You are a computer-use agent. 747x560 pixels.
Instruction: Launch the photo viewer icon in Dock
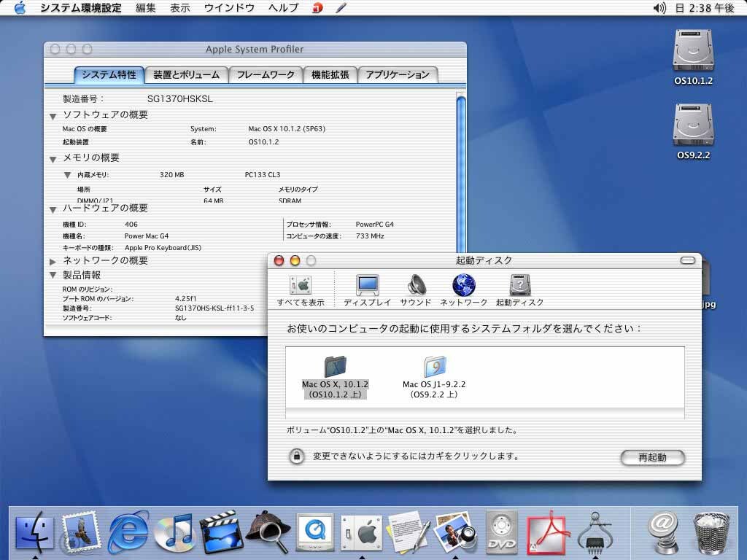click(454, 532)
